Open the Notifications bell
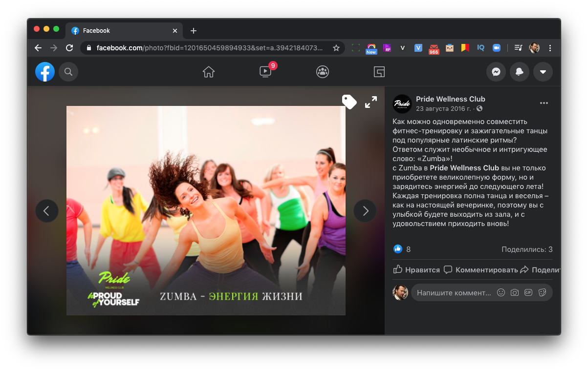The width and height of the screenshot is (588, 371). pyautogui.click(x=520, y=72)
